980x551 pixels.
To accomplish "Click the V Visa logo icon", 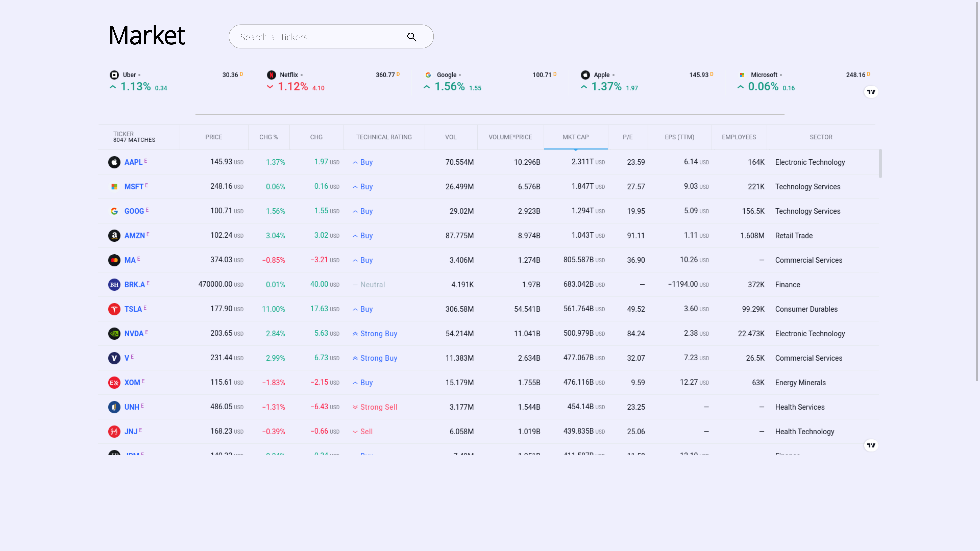I will click(114, 358).
